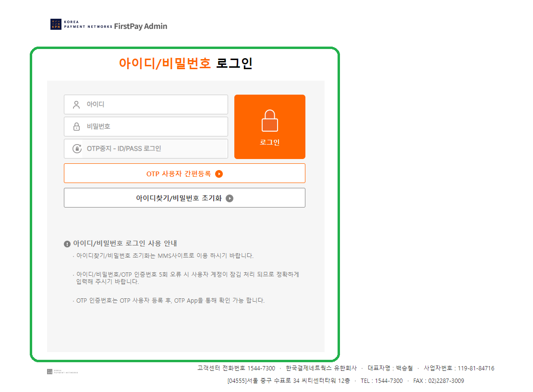Open 아이디찾기/비밀번호 초기화
This screenshot has width=533, height=392.
point(184,198)
